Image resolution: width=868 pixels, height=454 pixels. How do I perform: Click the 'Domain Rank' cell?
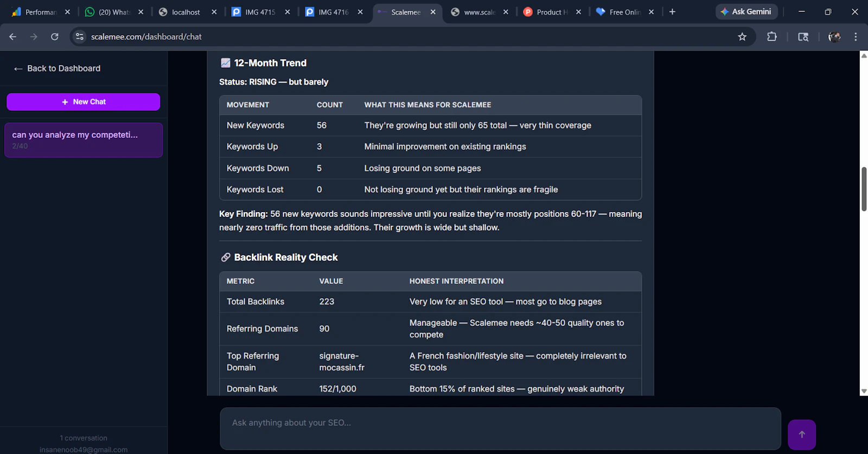[x=252, y=389]
